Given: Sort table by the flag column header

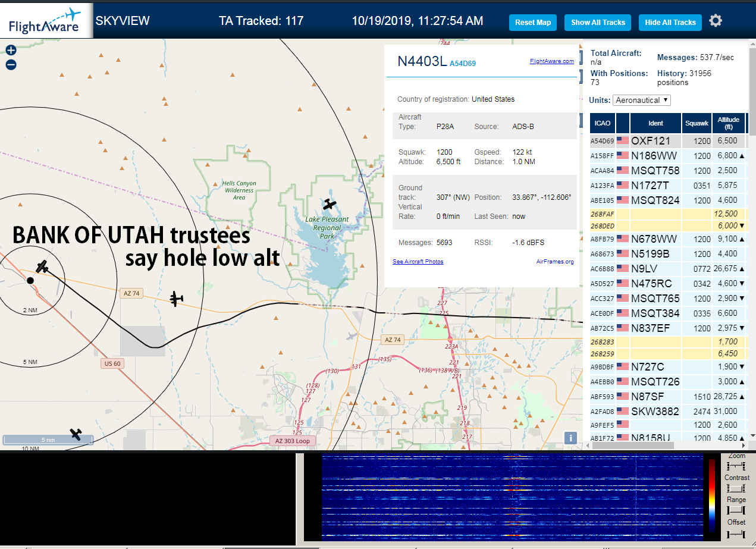Looking at the screenshot, I should tap(623, 123).
